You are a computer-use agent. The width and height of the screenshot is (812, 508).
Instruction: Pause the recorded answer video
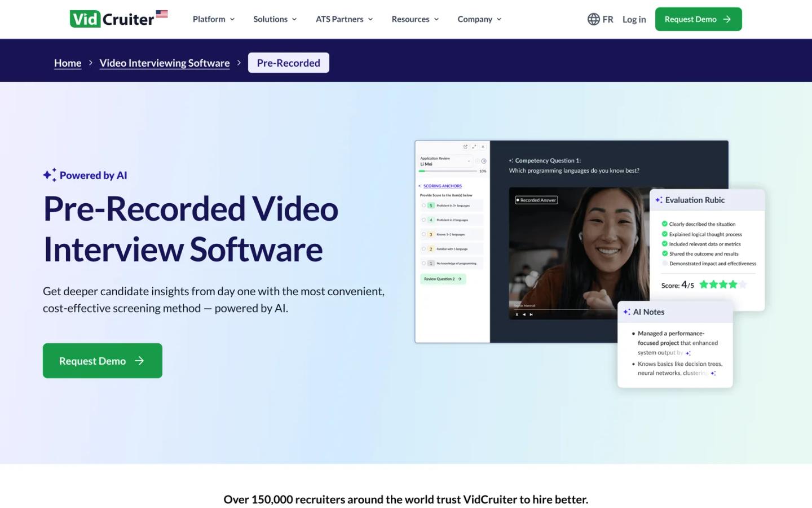pos(517,314)
